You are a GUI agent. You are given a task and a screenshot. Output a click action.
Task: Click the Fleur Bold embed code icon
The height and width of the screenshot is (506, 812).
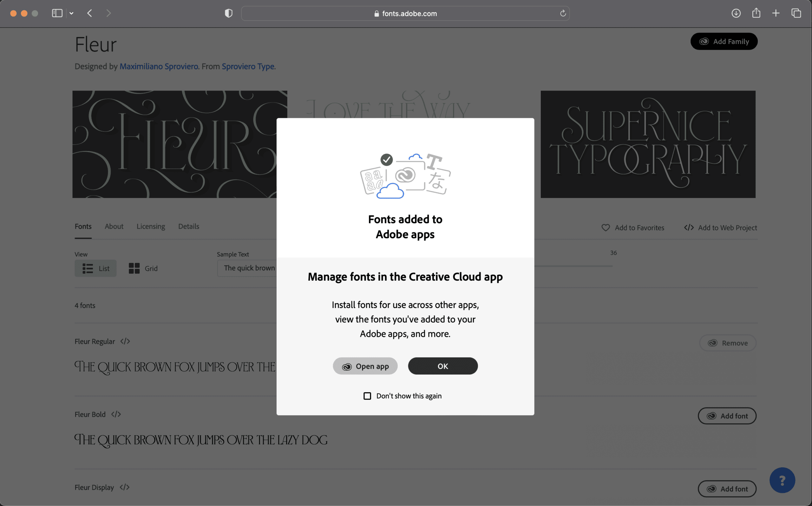pos(116,414)
